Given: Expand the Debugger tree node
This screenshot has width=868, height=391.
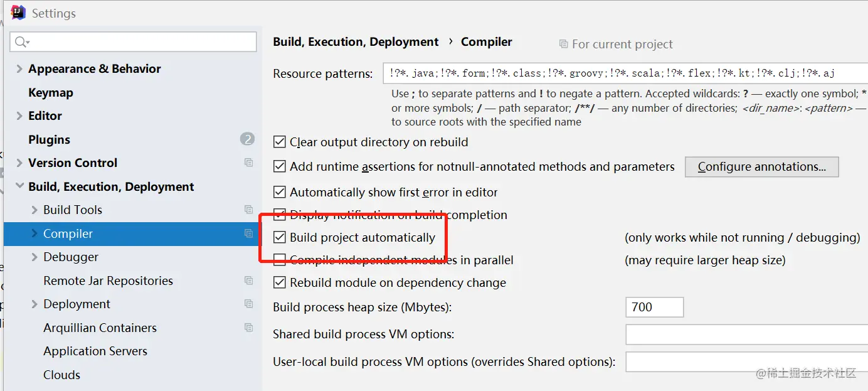Looking at the screenshot, I should point(34,257).
